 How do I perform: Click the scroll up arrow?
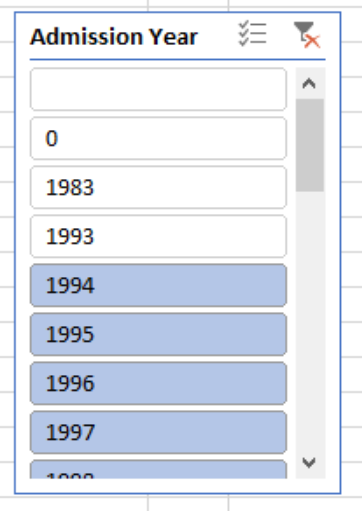(x=309, y=83)
